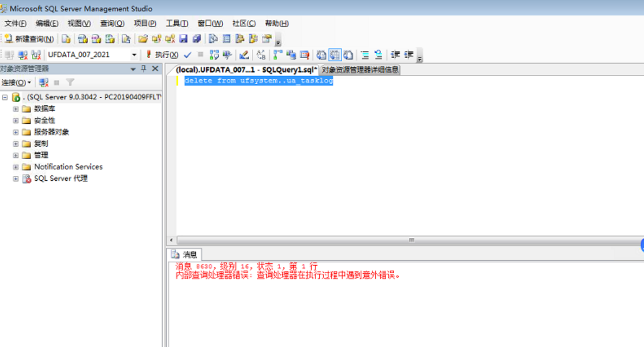Image resolution: width=644 pixels, height=347 pixels.
Task: Click the Save All stacked disks icon
Action: (197, 39)
